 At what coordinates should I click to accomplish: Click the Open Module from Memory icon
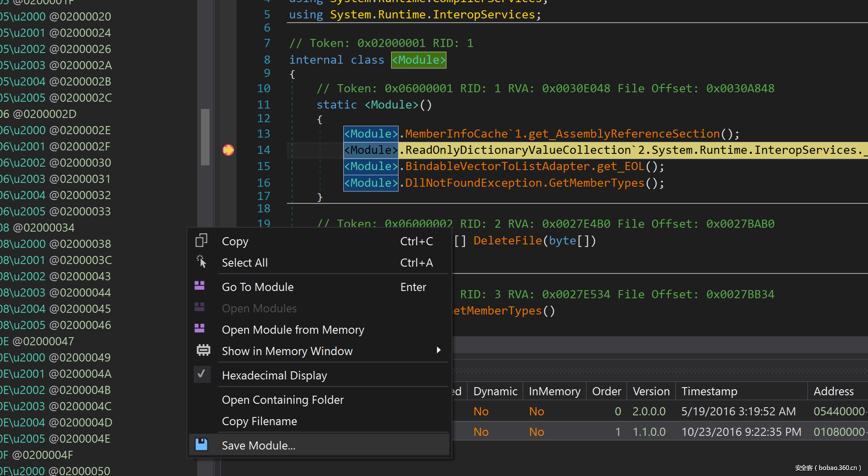click(x=200, y=329)
